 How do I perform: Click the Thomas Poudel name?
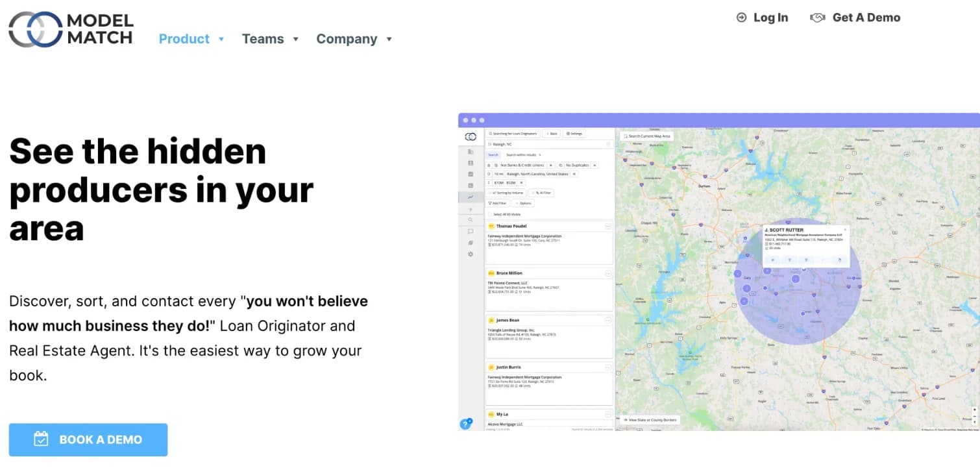pyautogui.click(x=511, y=227)
